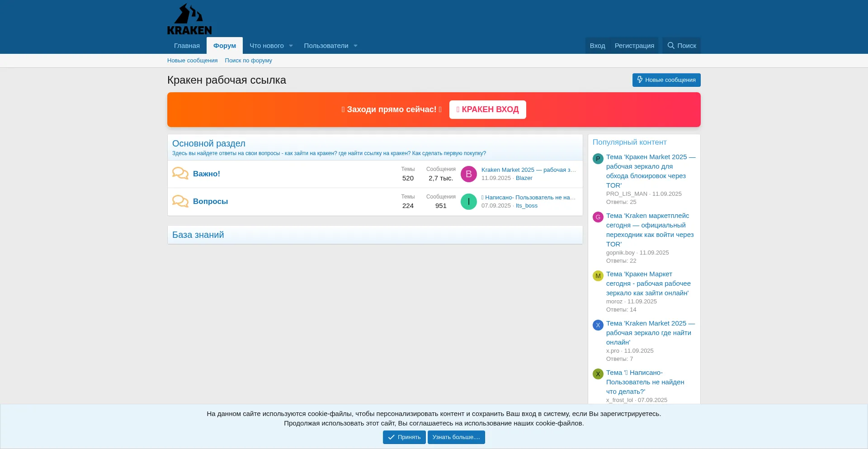Open Blazer user profile link

click(x=524, y=178)
